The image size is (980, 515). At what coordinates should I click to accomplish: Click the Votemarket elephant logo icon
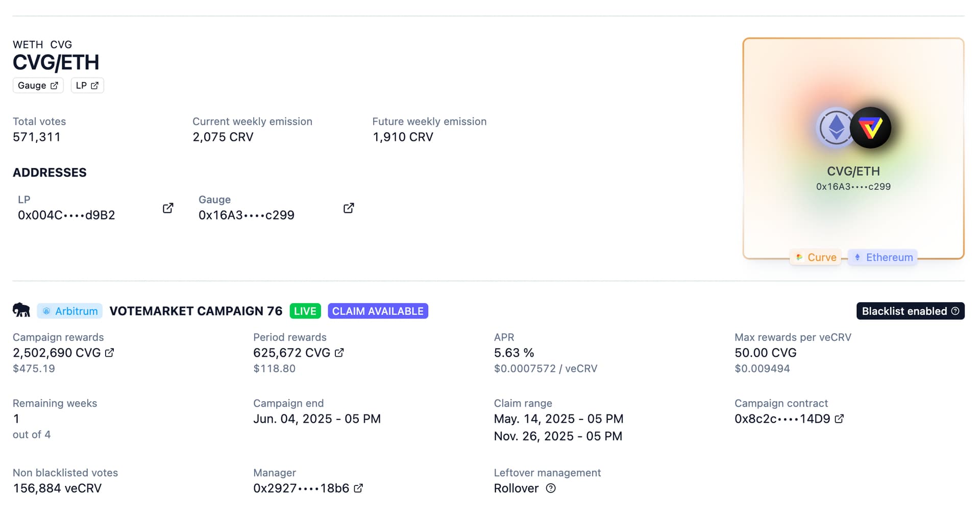(x=21, y=310)
